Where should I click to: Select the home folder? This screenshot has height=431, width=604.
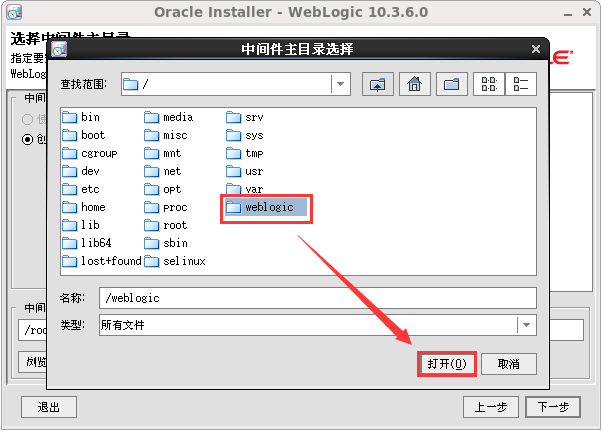[84, 207]
